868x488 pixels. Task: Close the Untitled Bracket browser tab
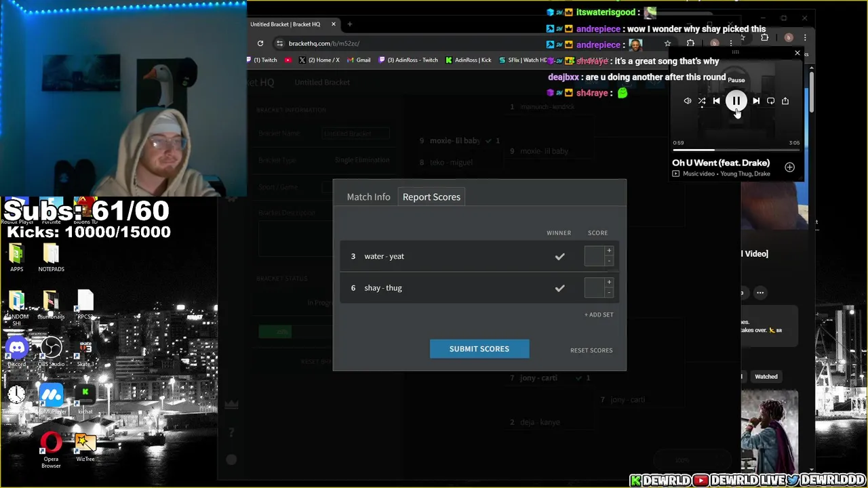pos(333,24)
